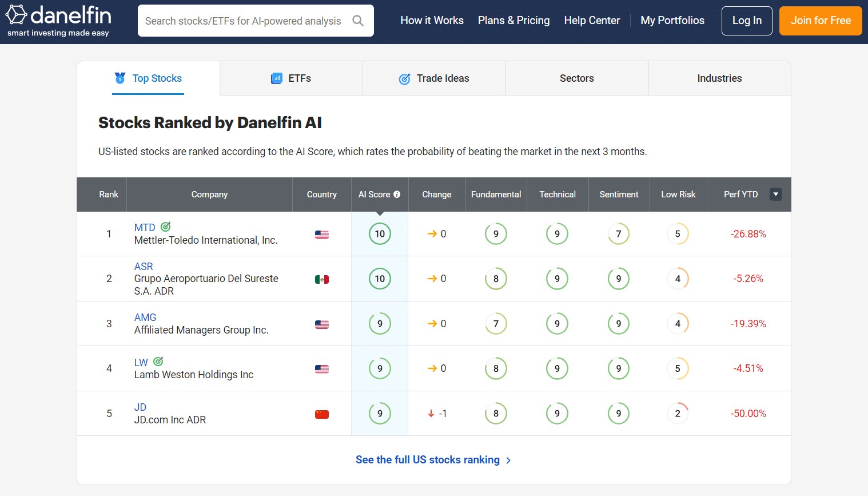Open How it Works menu item
868x496 pixels.
point(432,21)
